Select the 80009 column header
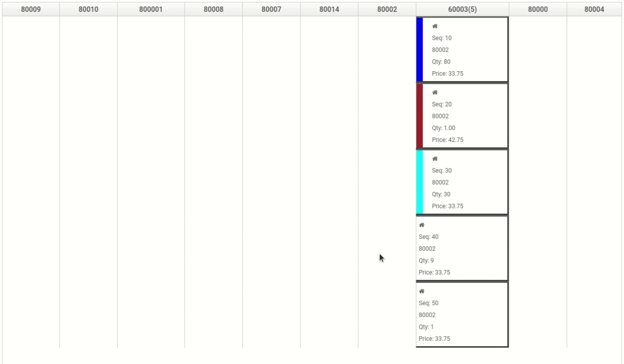 [31, 9]
